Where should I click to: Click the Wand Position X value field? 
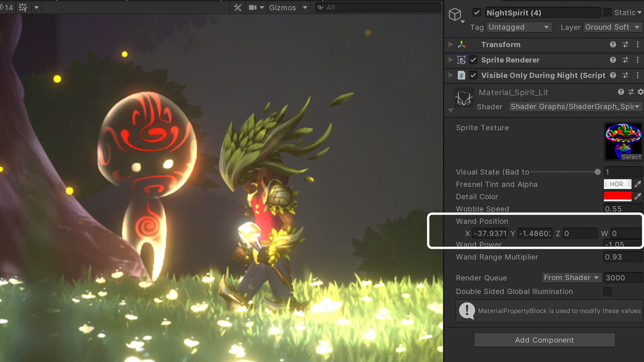490,233
